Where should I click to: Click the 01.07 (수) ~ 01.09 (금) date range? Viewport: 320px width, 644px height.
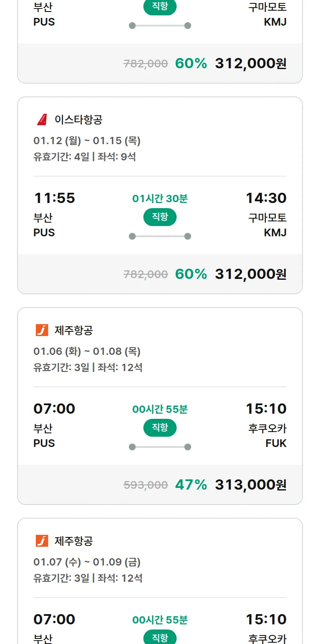coord(87,562)
